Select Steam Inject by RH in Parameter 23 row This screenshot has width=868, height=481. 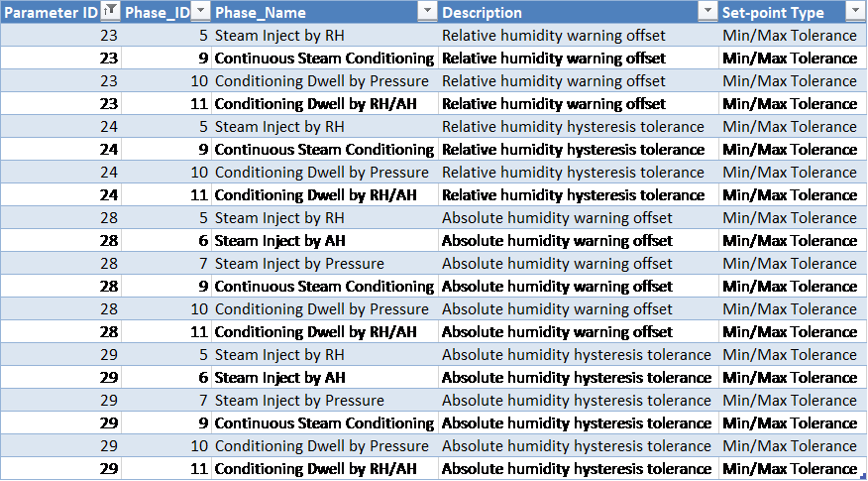pos(279,36)
